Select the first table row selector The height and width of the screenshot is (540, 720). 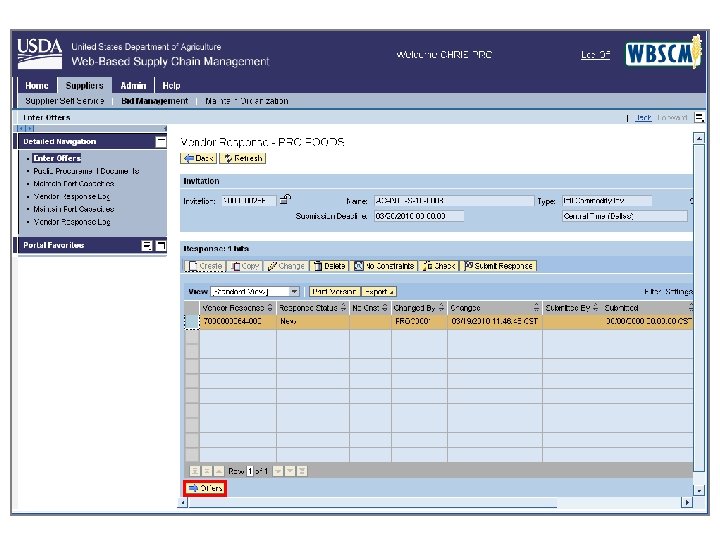click(192, 321)
